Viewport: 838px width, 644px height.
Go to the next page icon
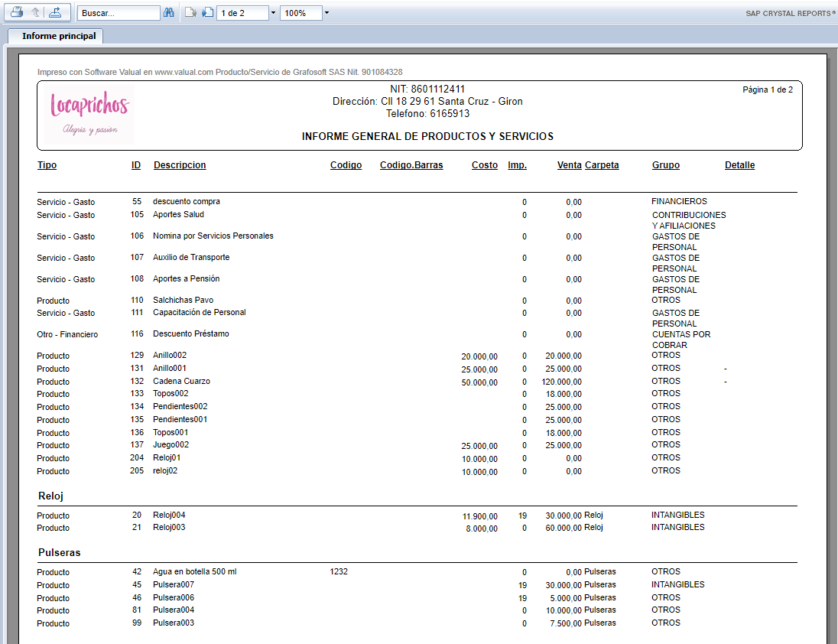click(x=207, y=13)
